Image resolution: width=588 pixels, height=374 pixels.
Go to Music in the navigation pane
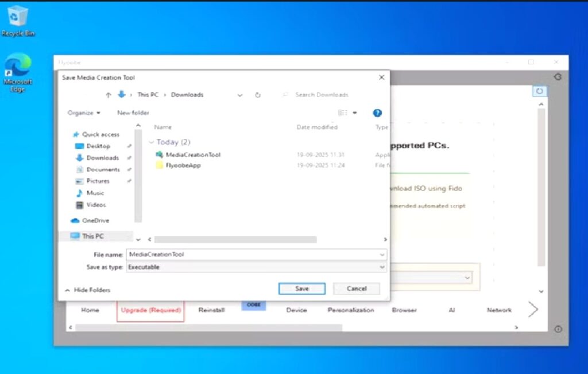(x=95, y=193)
